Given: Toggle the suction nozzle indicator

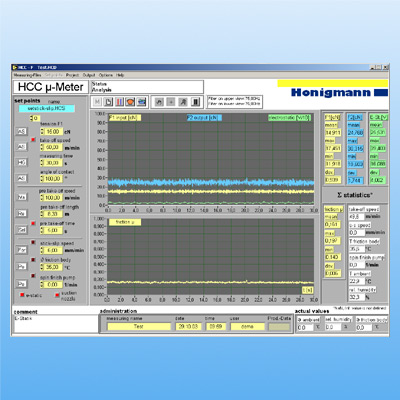Looking at the screenshot, I should point(57,295).
